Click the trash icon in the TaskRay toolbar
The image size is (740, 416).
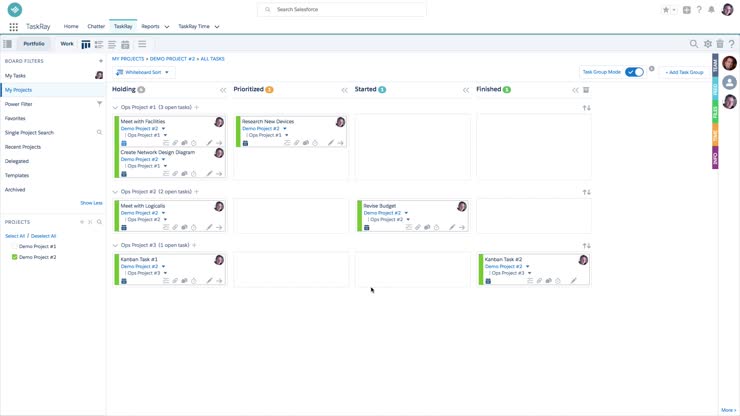[x=720, y=44]
